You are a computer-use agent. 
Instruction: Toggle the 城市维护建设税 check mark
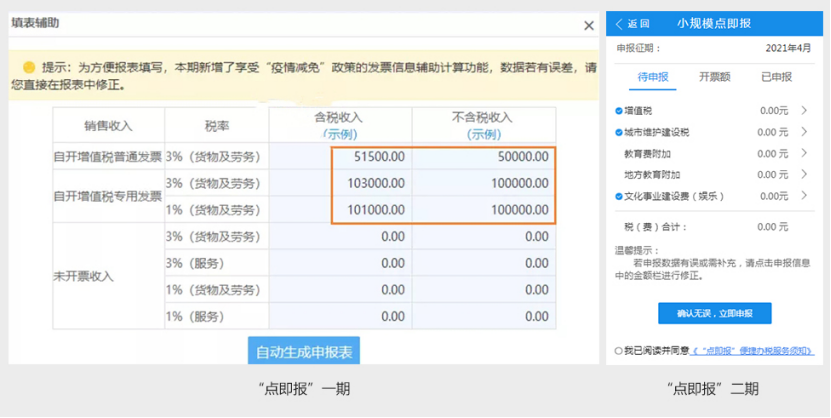point(618,132)
